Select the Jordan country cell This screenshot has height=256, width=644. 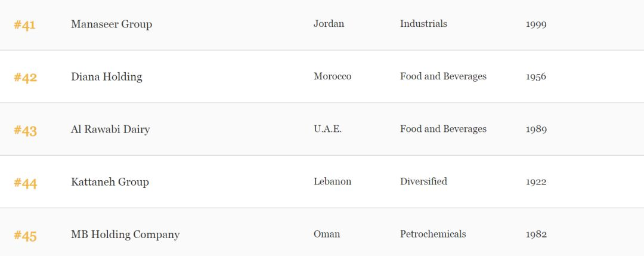coord(329,24)
